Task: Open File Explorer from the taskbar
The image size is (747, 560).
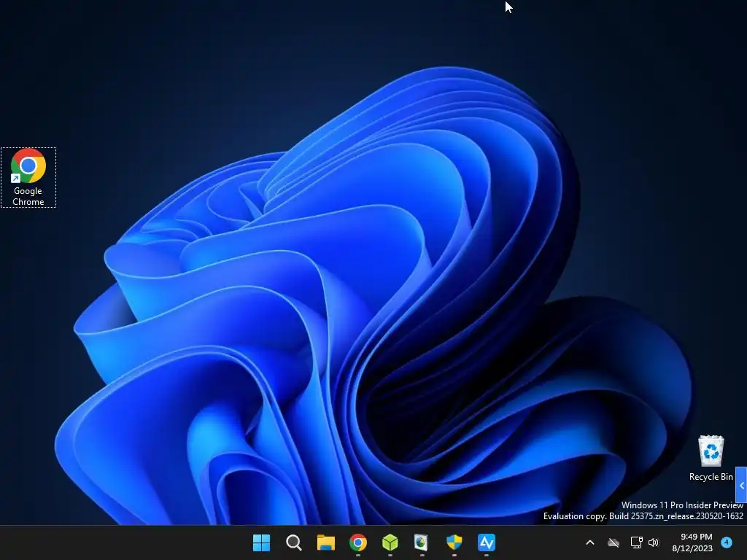Action: [x=326, y=542]
